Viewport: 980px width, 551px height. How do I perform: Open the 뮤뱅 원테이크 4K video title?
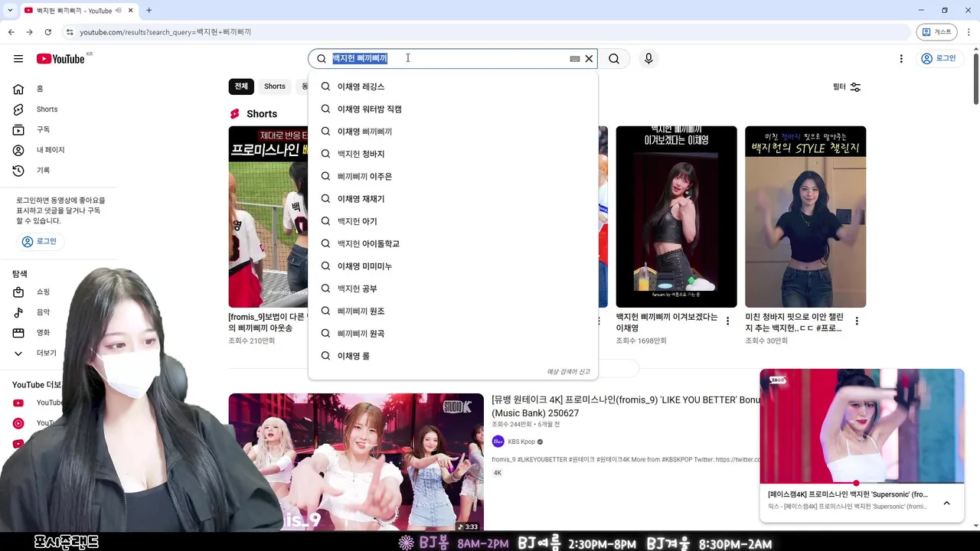pos(626,406)
